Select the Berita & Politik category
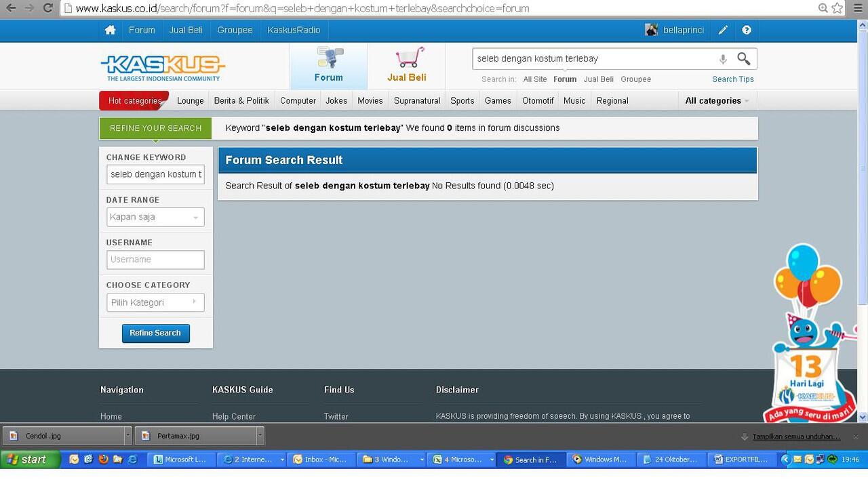 click(241, 100)
